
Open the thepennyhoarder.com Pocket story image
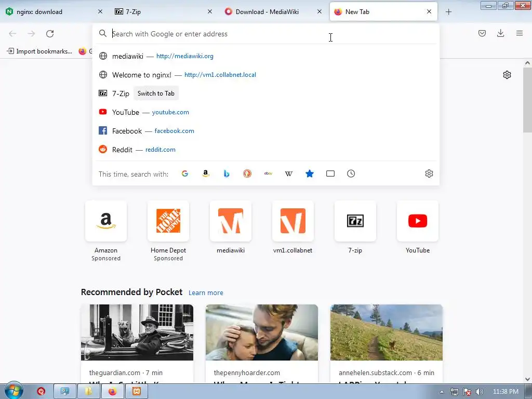262,332
